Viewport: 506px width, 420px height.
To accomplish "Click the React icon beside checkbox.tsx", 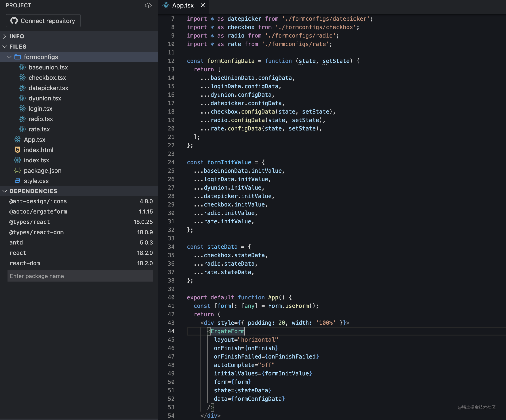I will [22, 77].
